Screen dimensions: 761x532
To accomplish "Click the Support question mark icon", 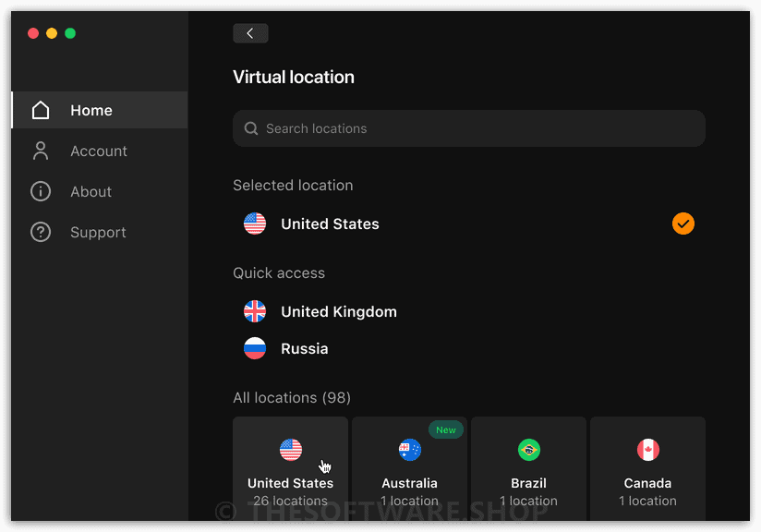I will [41, 232].
